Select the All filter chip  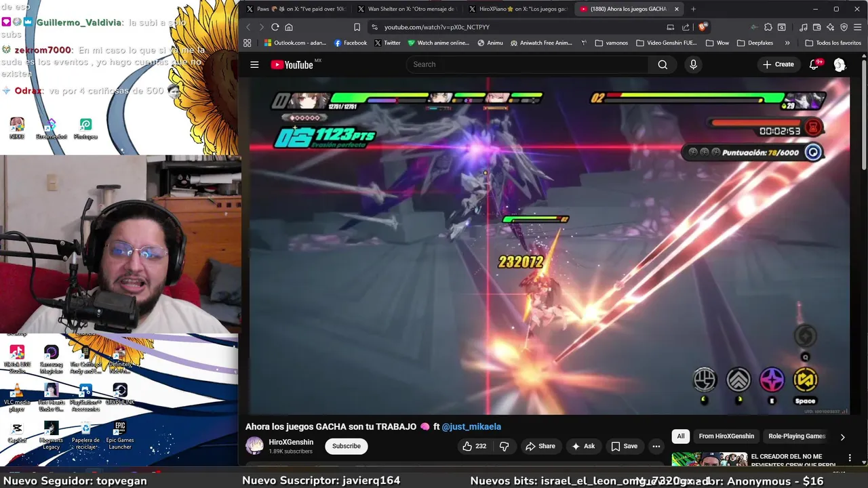point(681,436)
